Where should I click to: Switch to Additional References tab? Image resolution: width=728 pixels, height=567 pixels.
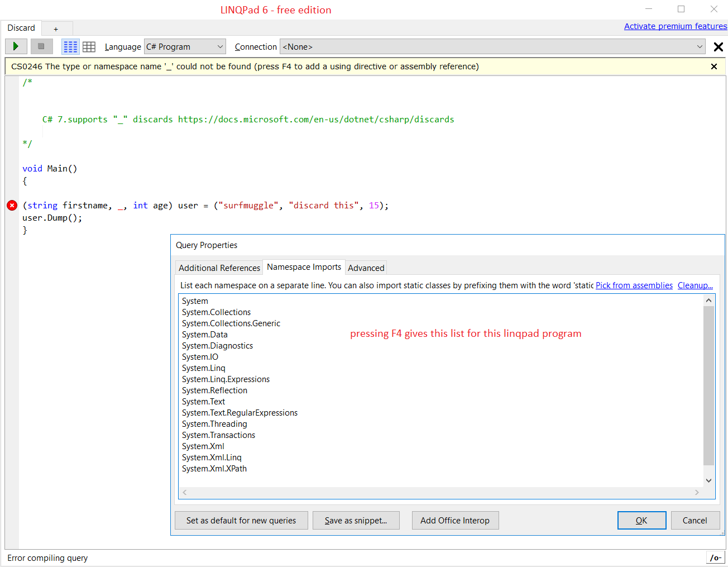click(x=219, y=268)
